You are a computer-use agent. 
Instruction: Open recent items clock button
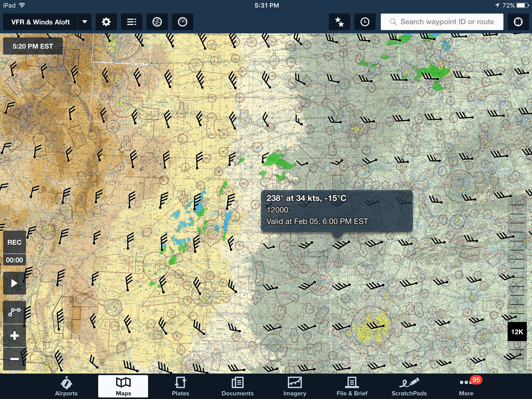point(365,22)
